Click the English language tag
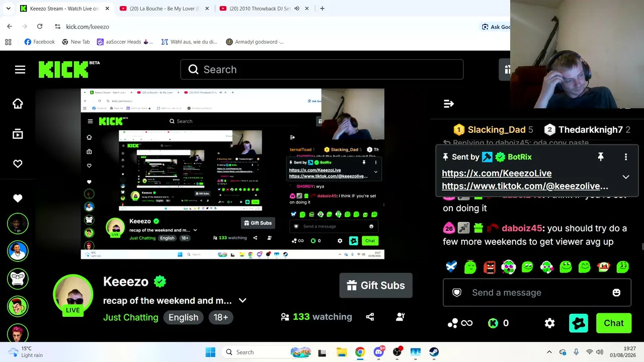This screenshot has width=644, height=362. click(183, 317)
